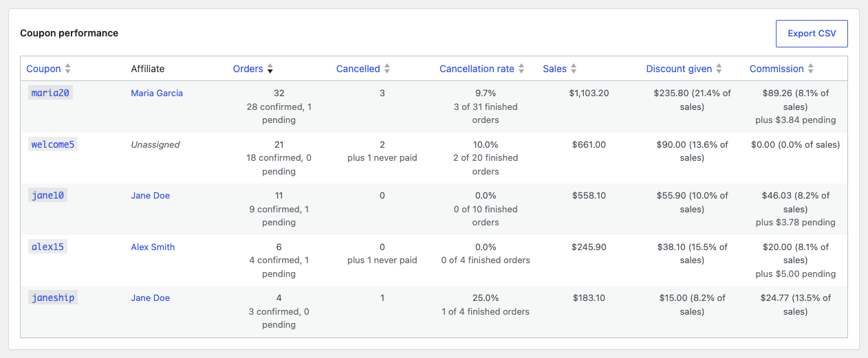
Task: Open affiliate Alex Smith
Action: point(153,247)
